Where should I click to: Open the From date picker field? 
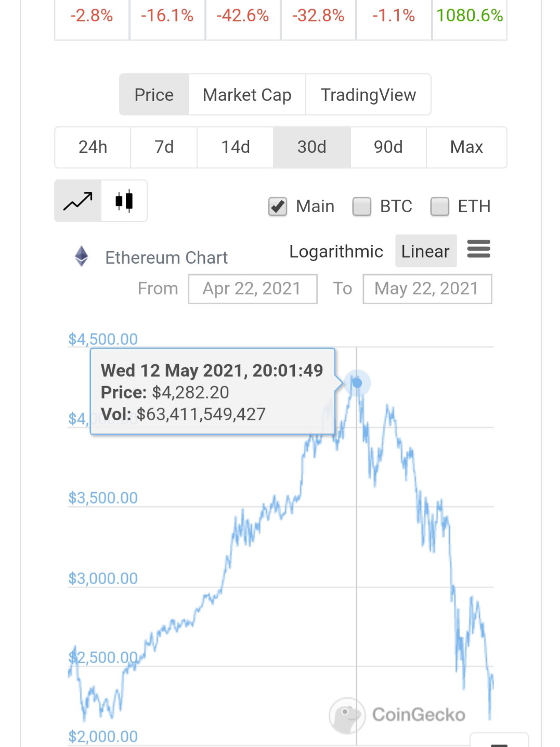(x=253, y=289)
